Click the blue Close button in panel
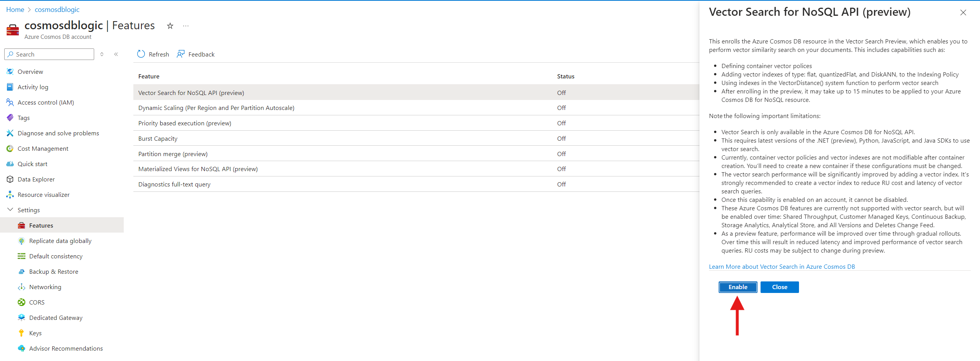Screen dimensions: 980x361 (779, 287)
